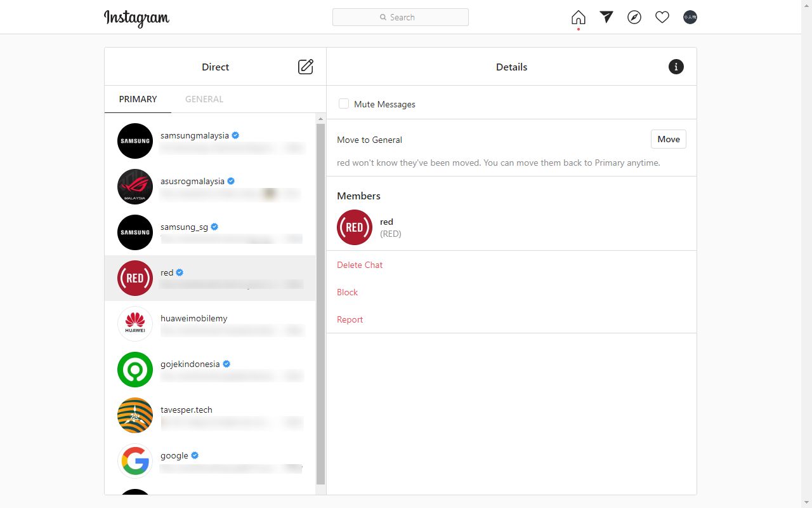The width and height of the screenshot is (812, 508).
Task: Open the member name 'red' under Members
Action: click(386, 222)
